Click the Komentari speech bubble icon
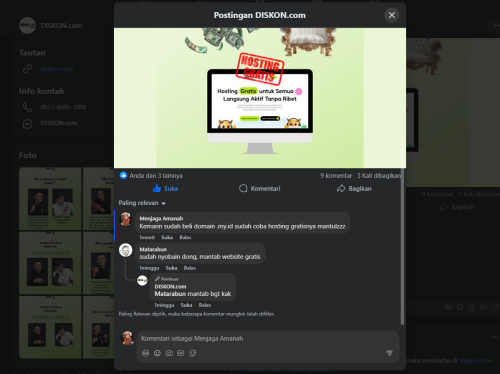This screenshot has width=500, height=374. point(243,188)
